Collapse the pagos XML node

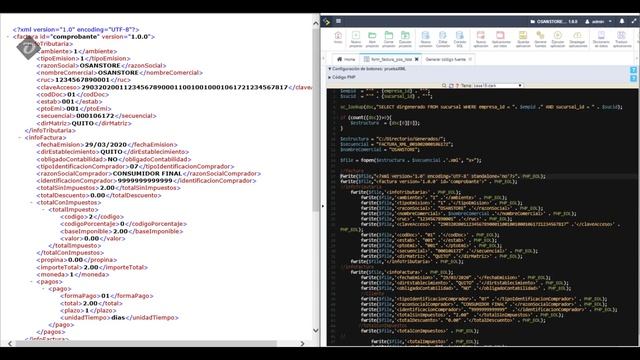click(x=32, y=282)
